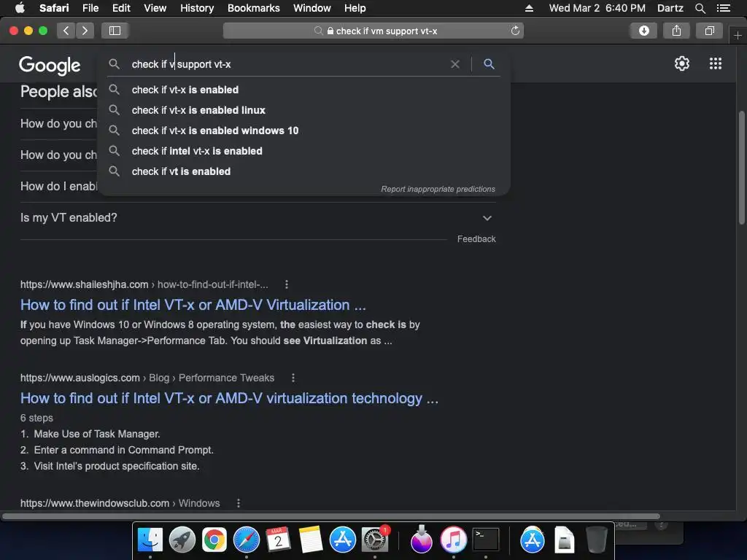The height and width of the screenshot is (560, 747).
Task: Click the eject icon in menu bar
Action: click(529, 8)
